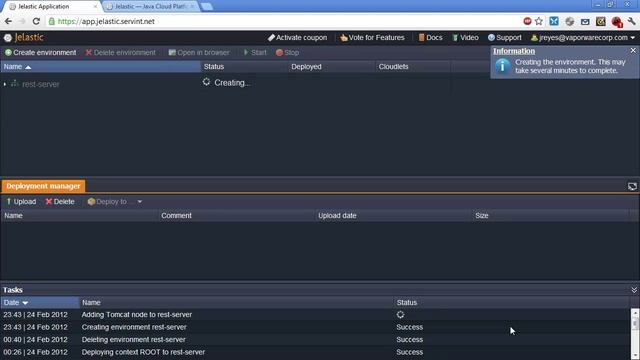Image resolution: width=640 pixels, height=360 pixels.
Task: Click the address bar URL
Action: click(x=106, y=21)
